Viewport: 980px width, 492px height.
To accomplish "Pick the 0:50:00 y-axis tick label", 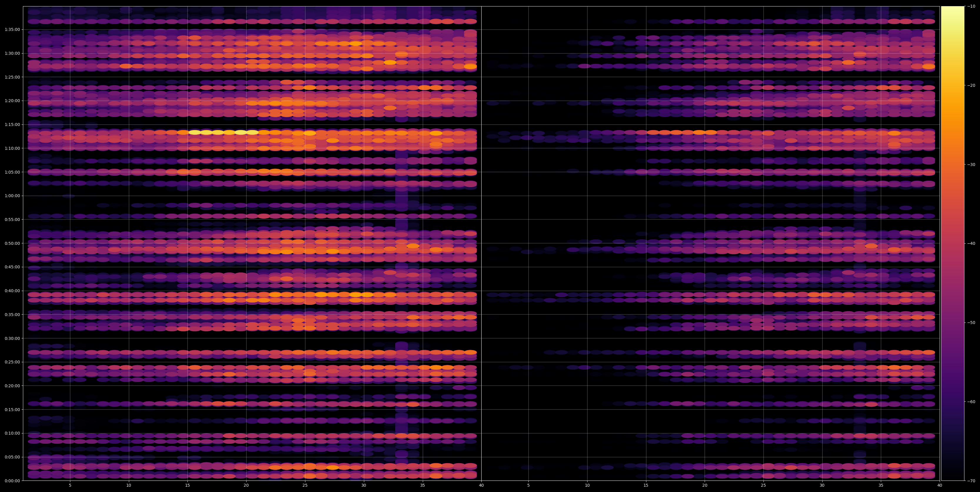I will tap(12, 243).
